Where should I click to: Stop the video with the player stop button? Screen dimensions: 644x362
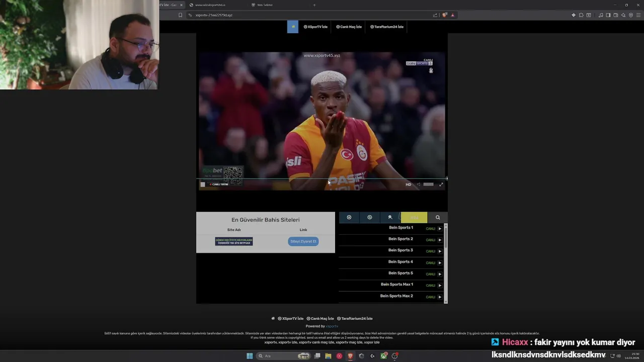pos(203,185)
